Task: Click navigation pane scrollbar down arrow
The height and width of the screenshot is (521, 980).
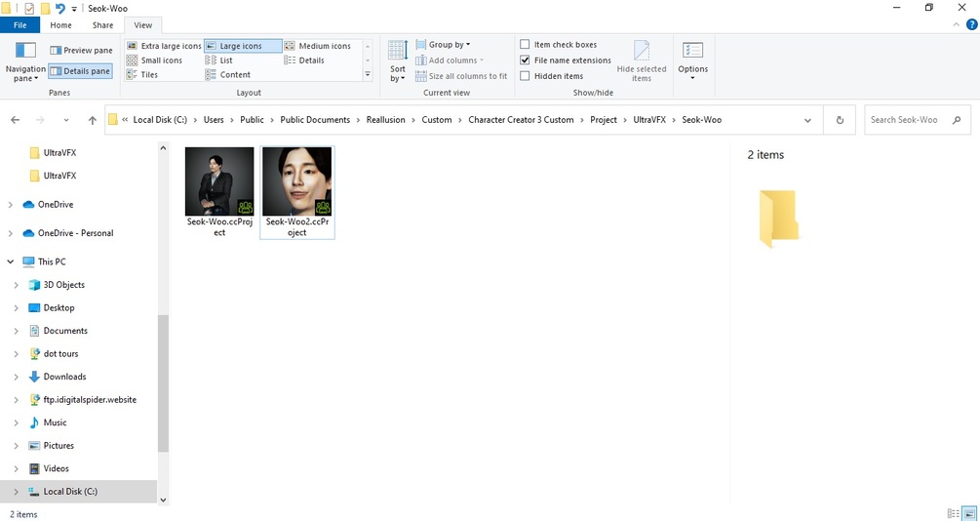Action: point(163,500)
